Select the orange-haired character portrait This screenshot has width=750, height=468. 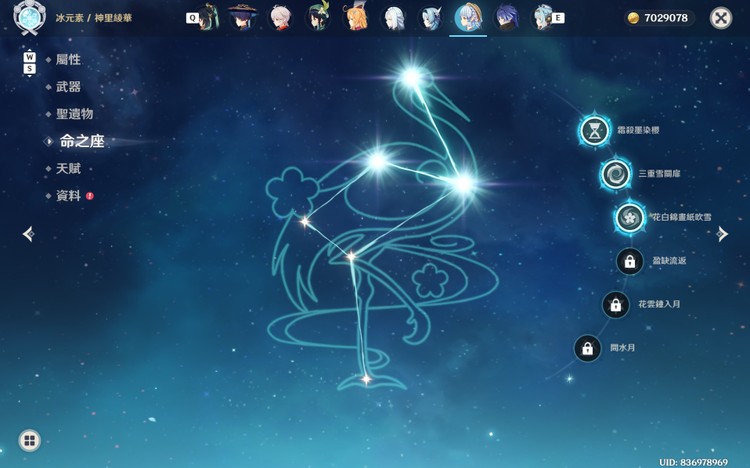pyautogui.click(x=356, y=16)
